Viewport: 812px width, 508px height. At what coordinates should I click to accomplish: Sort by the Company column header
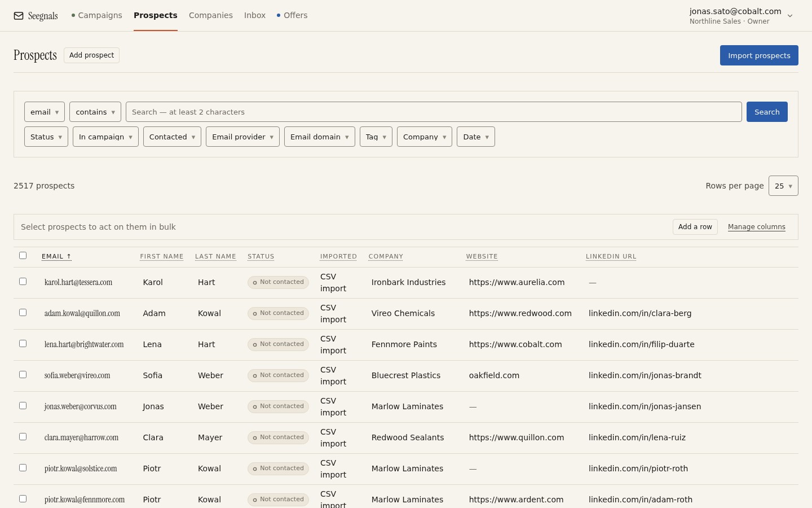(x=386, y=256)
